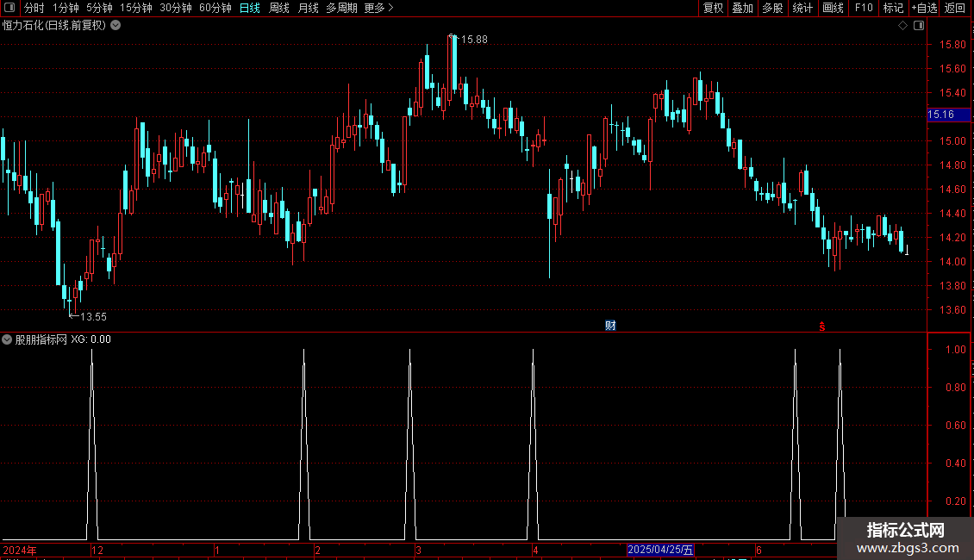The image size is (974, 560).
Task: Click the 标记 mark button
Action: pyautogui.click(x=893, y=8)
